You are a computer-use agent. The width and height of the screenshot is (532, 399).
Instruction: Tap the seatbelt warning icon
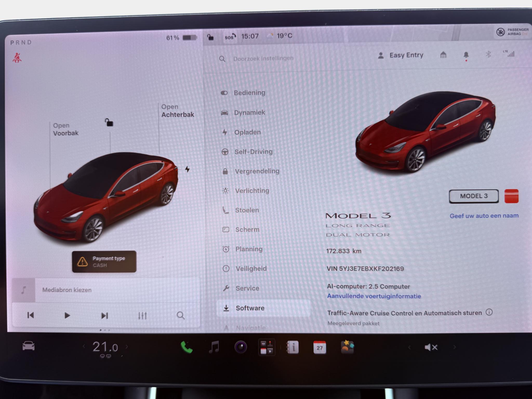click(x=17, y=58)
